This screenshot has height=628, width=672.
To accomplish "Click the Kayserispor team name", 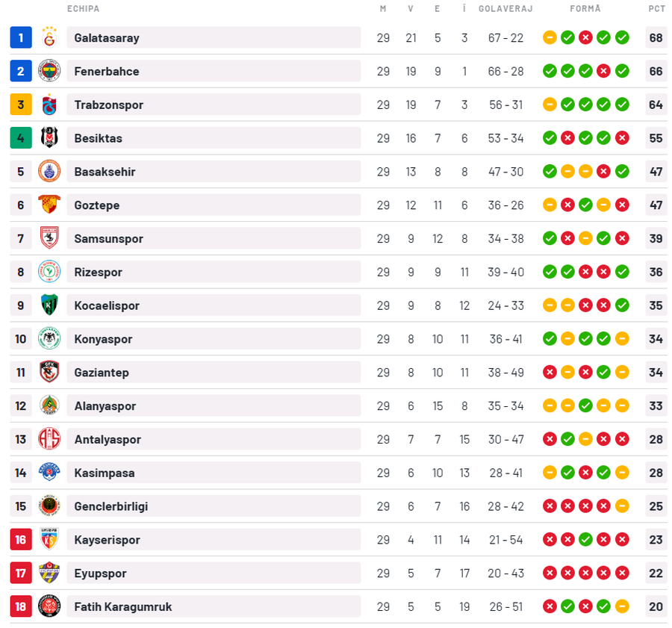I will (107, 540).
